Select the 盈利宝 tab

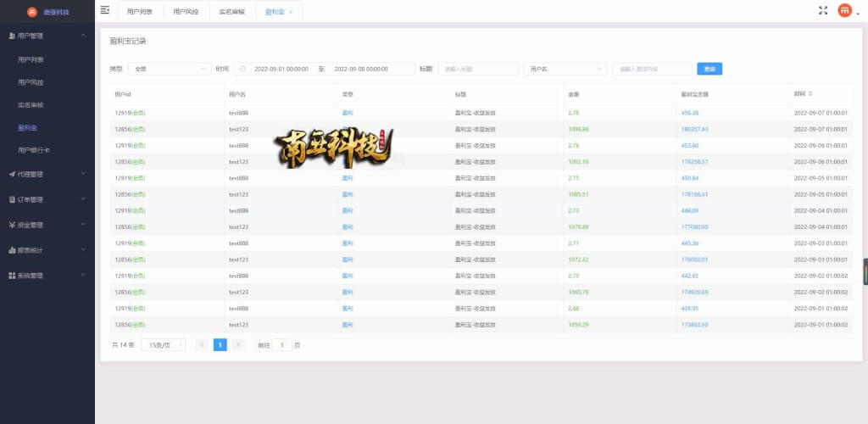(x=275, y=12)
